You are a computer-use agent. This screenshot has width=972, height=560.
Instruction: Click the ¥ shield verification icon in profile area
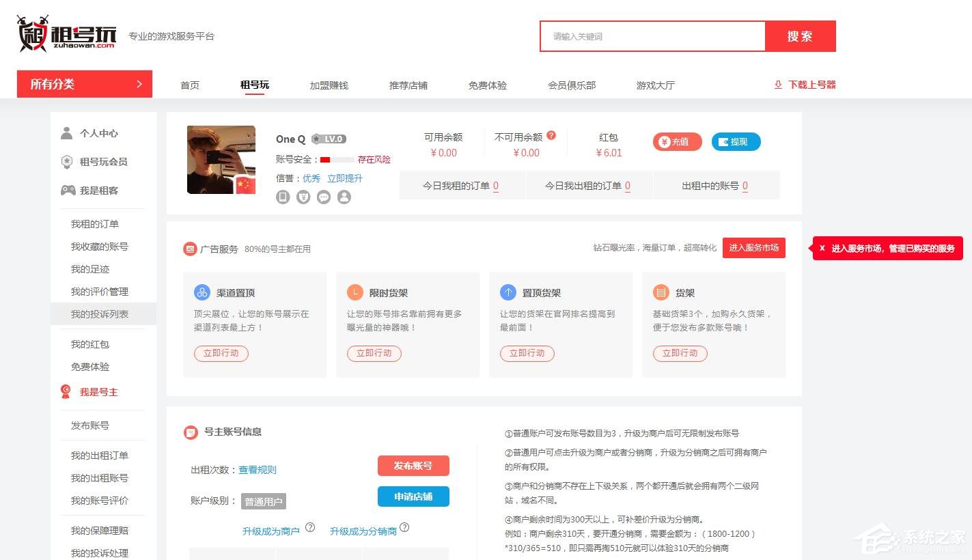pos(303,197)
